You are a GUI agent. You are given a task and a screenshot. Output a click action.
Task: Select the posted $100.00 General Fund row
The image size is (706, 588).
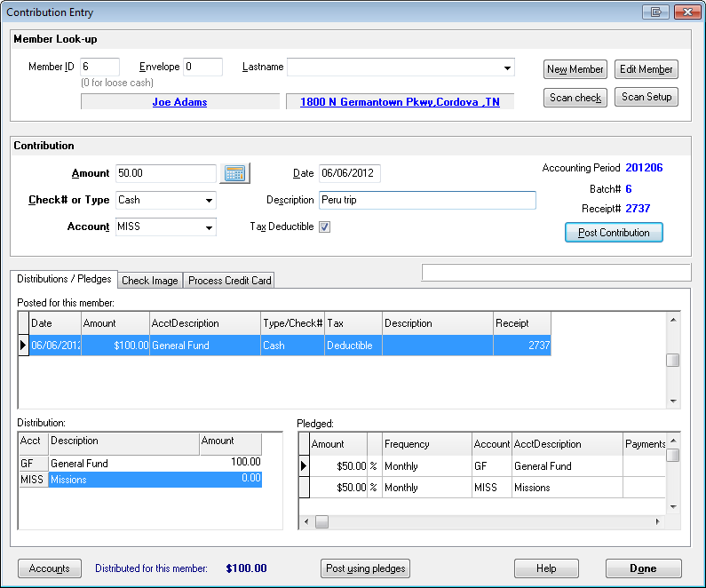(290, 346)
